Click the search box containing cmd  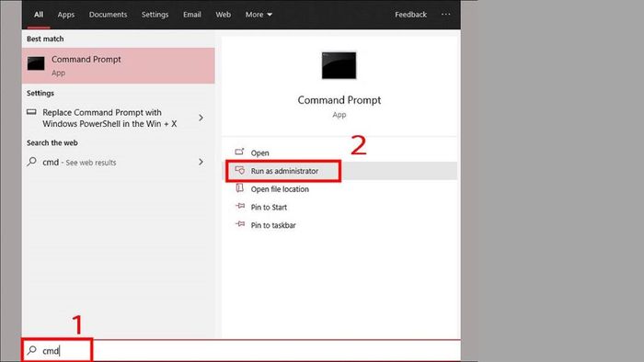[x=241, y=351]
